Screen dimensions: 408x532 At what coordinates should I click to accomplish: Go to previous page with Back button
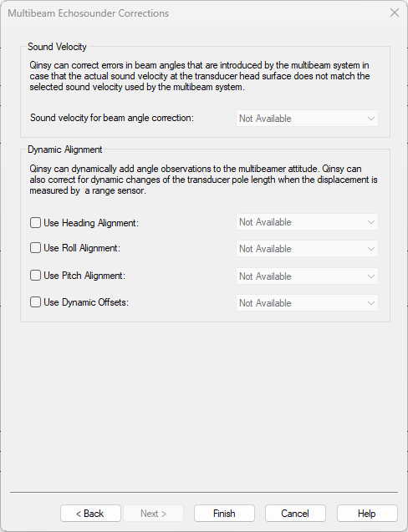(x=90, y=514)
